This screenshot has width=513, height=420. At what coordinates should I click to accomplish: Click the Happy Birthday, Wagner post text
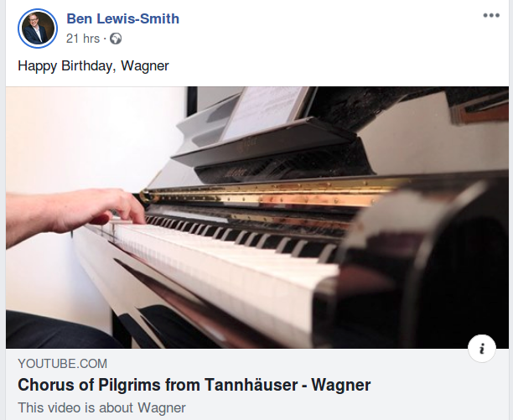point(93,65)
